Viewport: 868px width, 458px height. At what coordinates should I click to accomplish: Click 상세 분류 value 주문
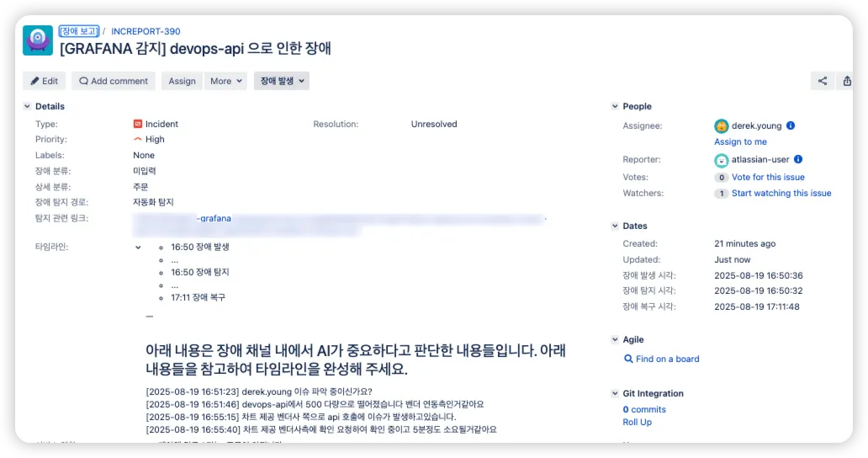(140, 187)
